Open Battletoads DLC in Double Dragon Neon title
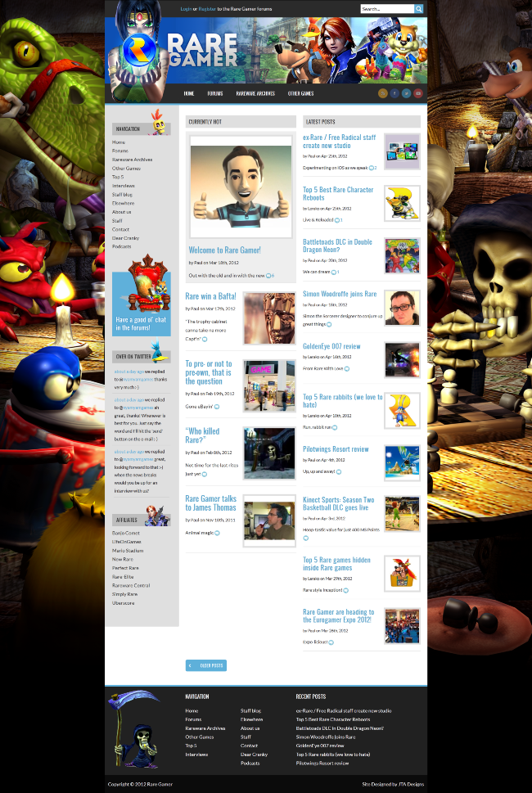532x793 pixels. [x=337, y=246]
